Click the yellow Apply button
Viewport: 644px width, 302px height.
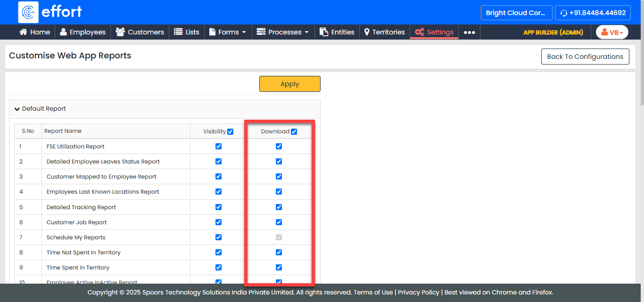point(289,84)
